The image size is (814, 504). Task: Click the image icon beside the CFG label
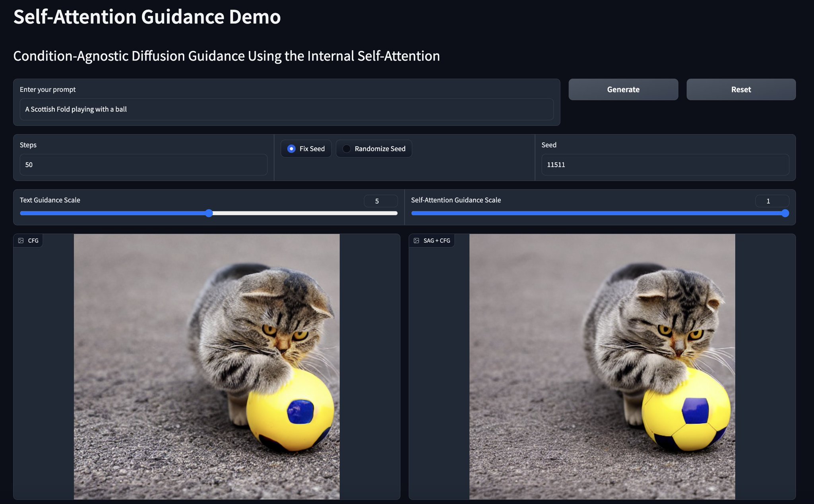[x=21, y=240]
